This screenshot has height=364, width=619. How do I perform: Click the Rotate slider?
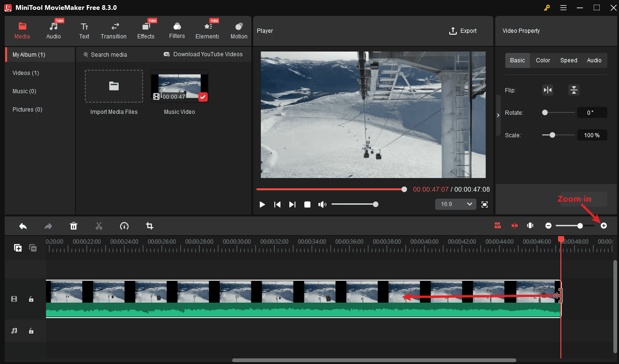coord(558,112)
